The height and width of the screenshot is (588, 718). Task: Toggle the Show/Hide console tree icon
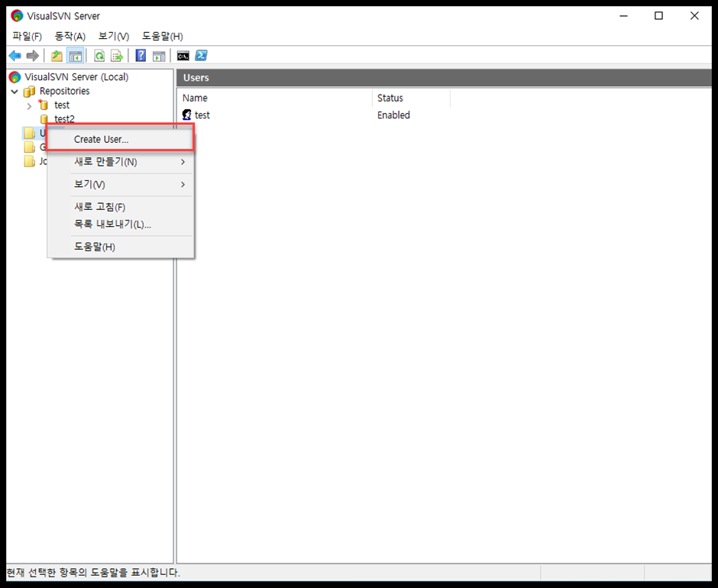(75, 56)
